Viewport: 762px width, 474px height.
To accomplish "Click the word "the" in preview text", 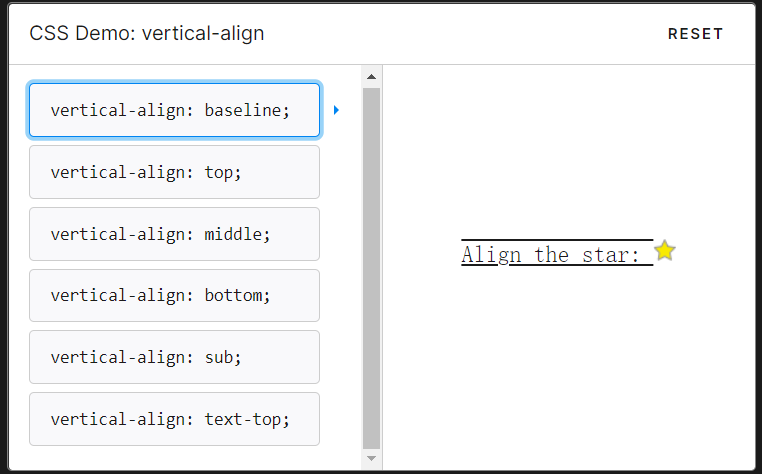I will (551, 255).
